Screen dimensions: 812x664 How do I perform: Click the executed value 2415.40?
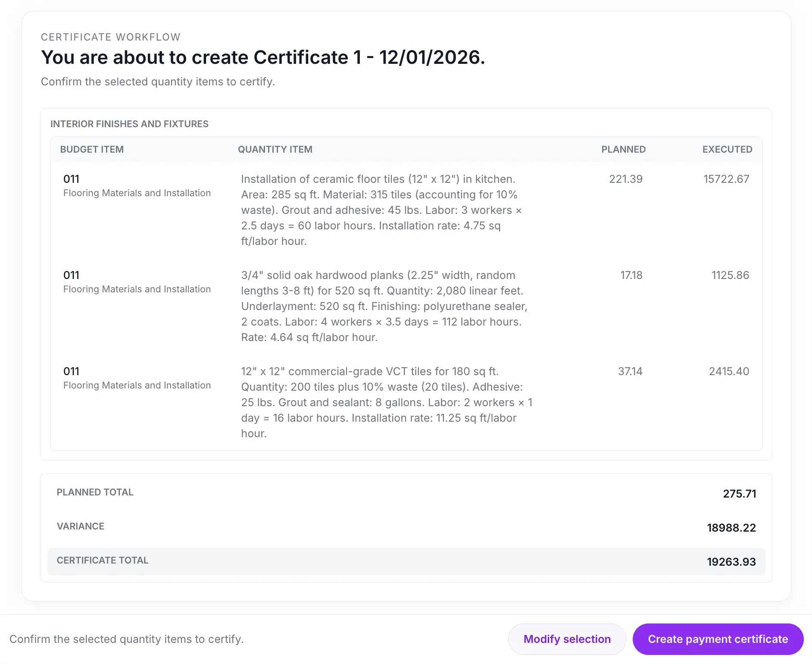coord(728,371)
